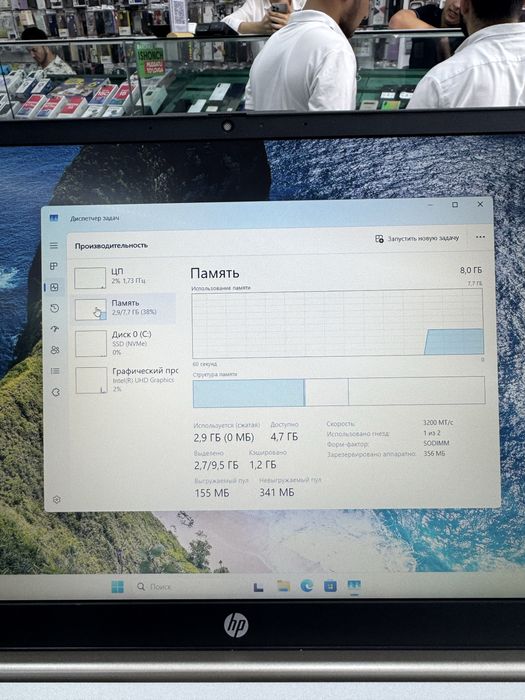Open Microsoft Store from the taskbar

click(x=330, y=586)
